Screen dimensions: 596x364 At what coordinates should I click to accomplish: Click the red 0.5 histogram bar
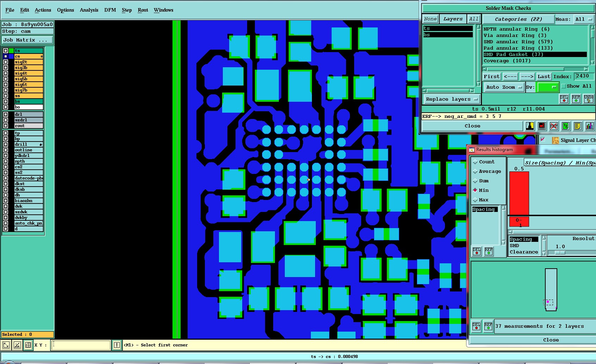coord(519,193)
